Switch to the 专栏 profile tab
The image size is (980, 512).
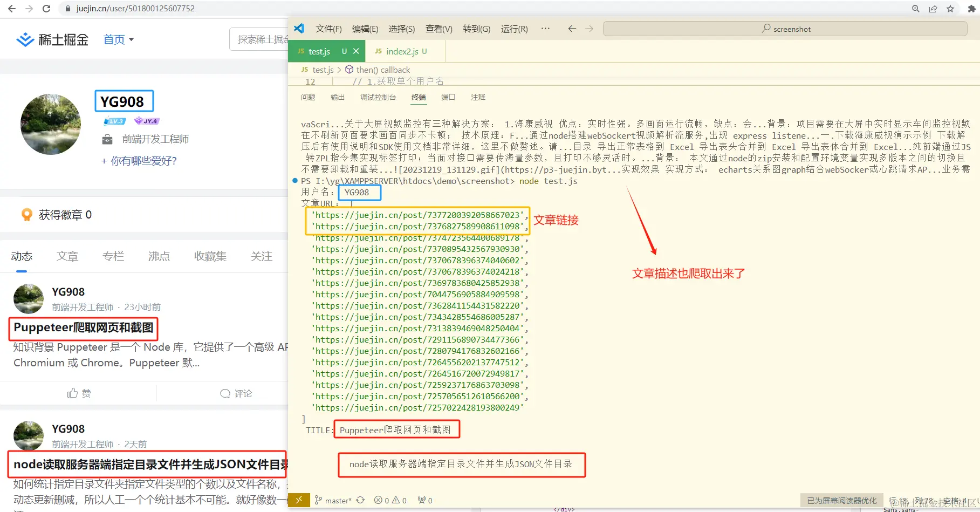click(x=113, y=256)
